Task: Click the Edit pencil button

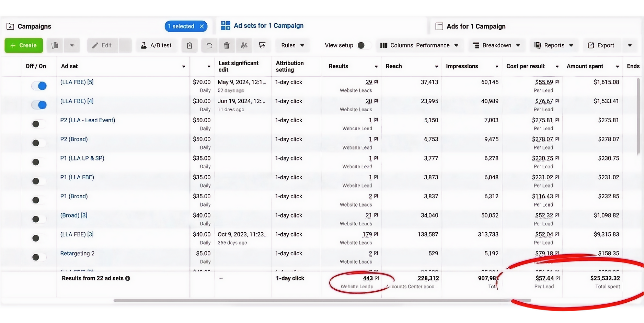Action: (102, 45)
